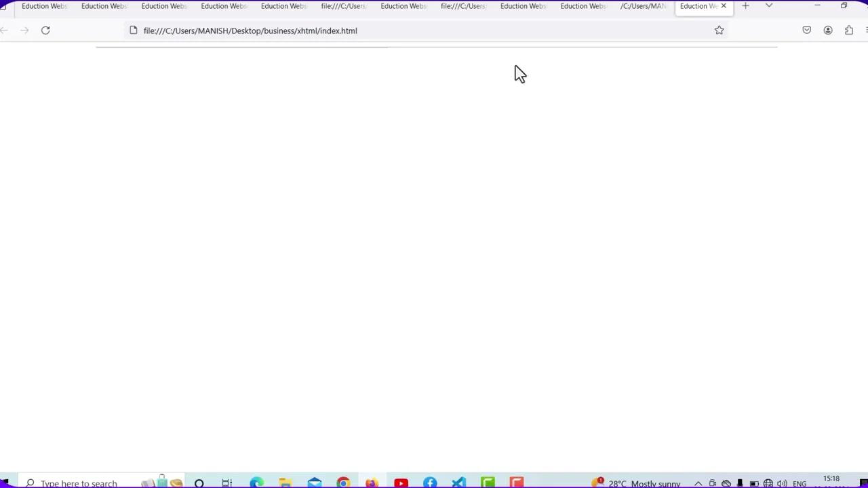The width and height of the screenshot is (868, 488).
Task: Reload the current page
Action: click(45, 30)
